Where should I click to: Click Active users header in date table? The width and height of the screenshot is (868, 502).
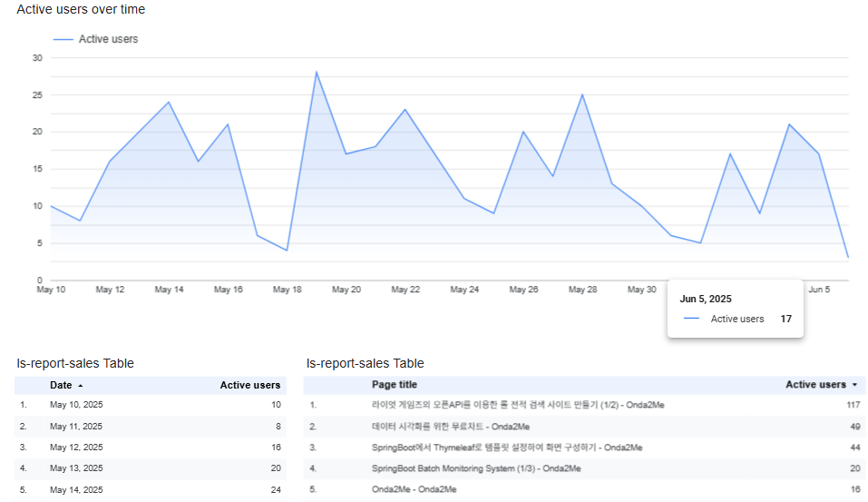click(250, 385)
